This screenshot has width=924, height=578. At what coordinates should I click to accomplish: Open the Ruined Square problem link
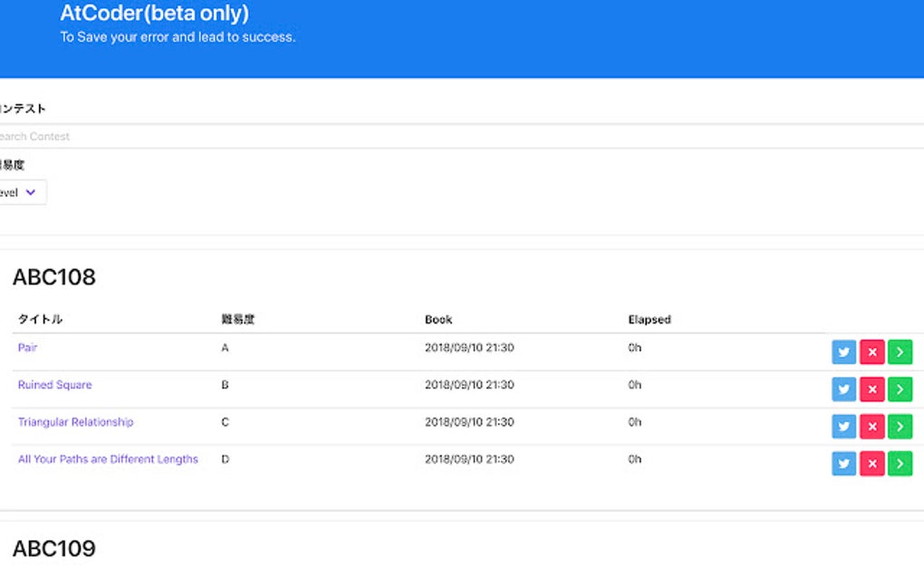pos(54,385)
